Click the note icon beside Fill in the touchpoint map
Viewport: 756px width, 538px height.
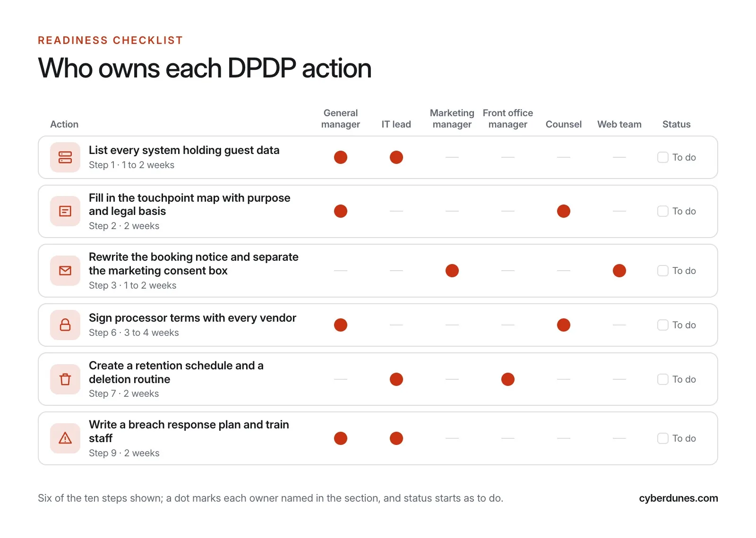pyautogui.click(x=65, y=211)
